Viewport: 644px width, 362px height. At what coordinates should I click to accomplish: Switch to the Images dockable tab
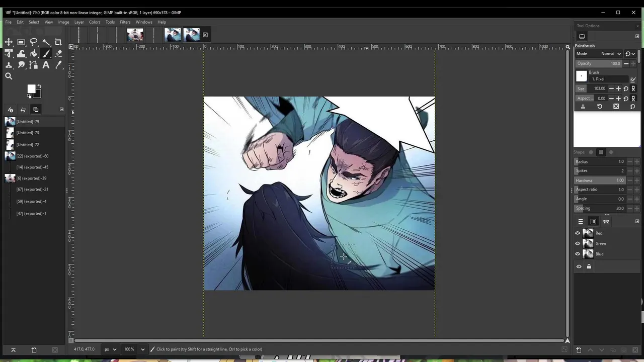[36, 110]
